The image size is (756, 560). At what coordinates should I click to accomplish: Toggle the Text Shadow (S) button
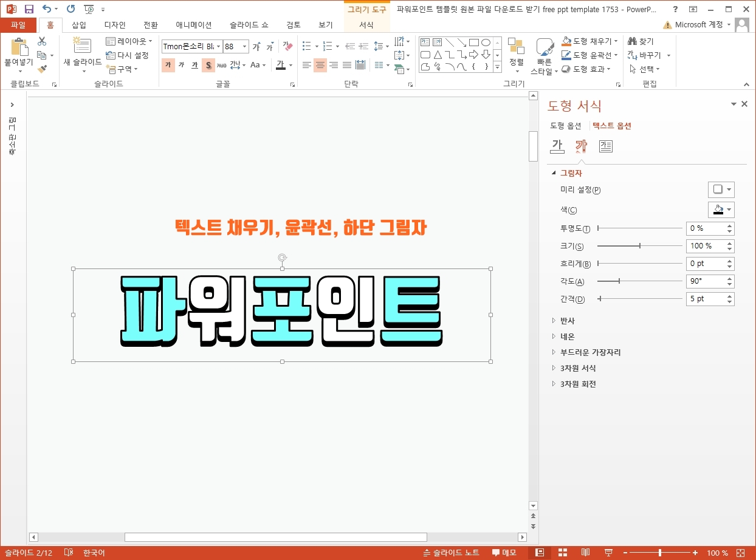(208, 65)
